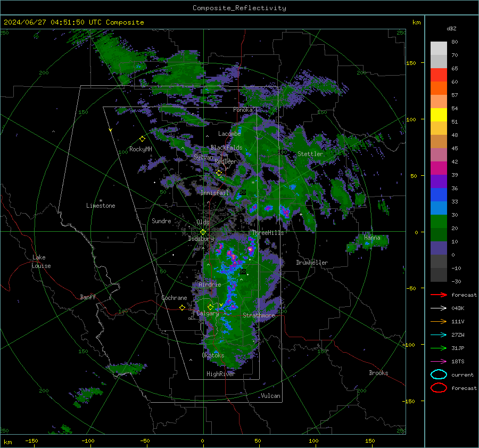Click the Blackfalds label

[226, 148]
